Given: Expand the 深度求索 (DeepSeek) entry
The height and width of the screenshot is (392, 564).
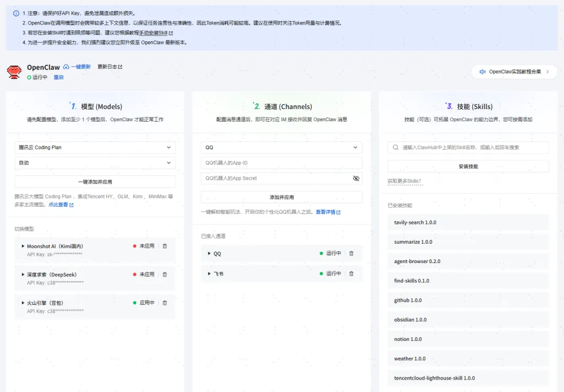Looking at the screenshot, I should [x=23, y=275].
